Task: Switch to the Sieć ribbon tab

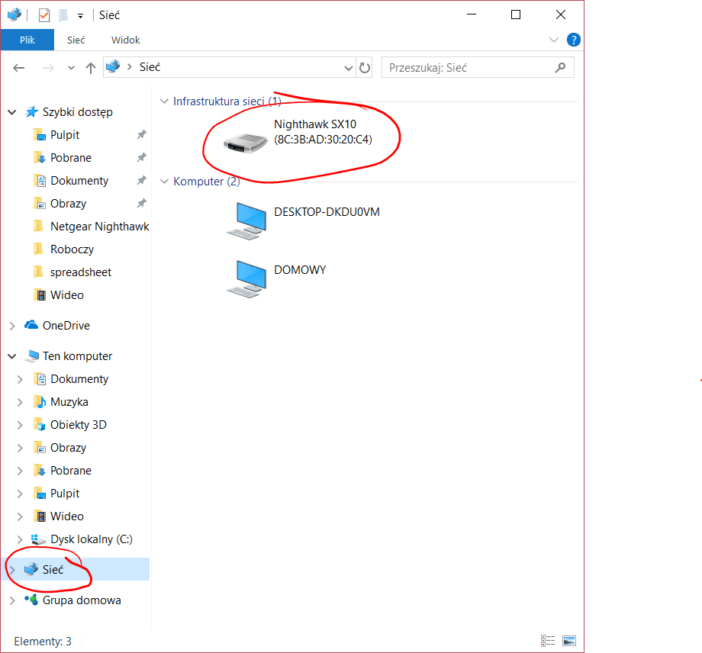Action: pos(76,40)
